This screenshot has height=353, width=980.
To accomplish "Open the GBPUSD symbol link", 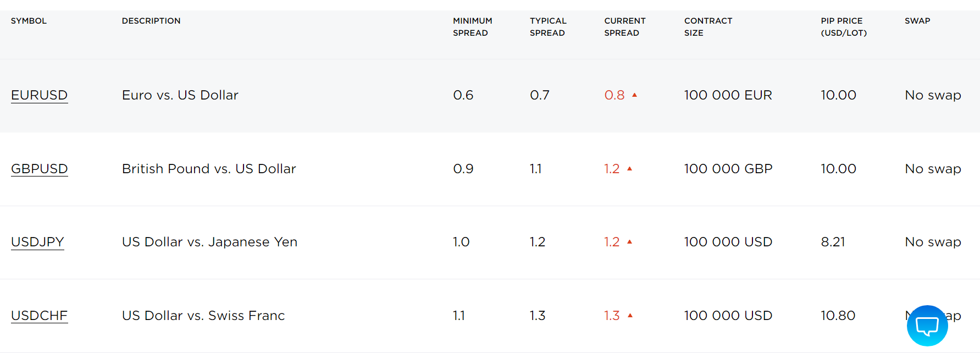I will [x=39, y=169].
